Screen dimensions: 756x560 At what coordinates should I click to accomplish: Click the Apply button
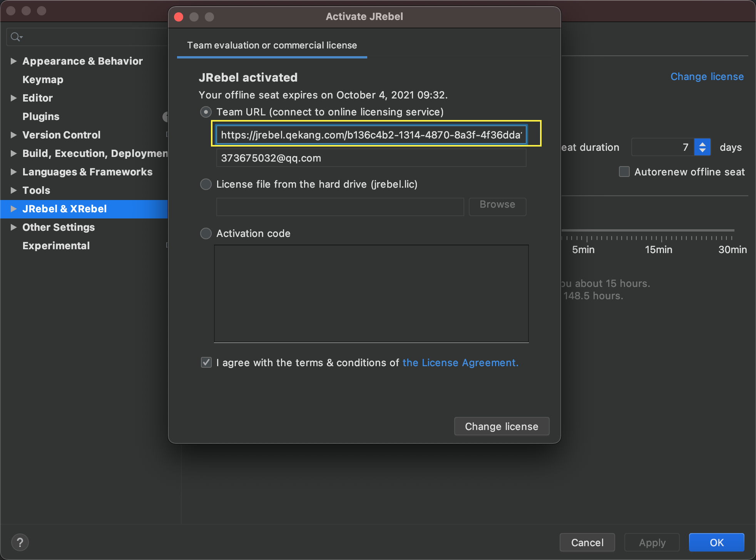point(652,542)
